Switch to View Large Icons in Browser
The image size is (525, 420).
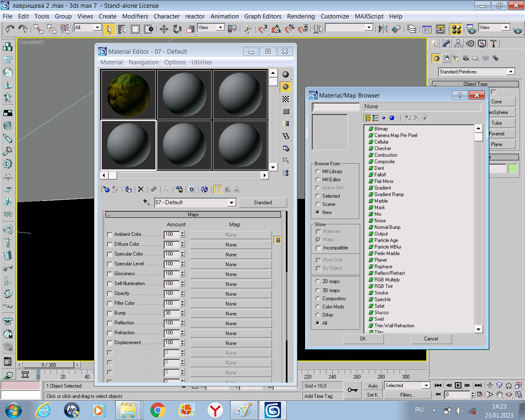point(392,118)
